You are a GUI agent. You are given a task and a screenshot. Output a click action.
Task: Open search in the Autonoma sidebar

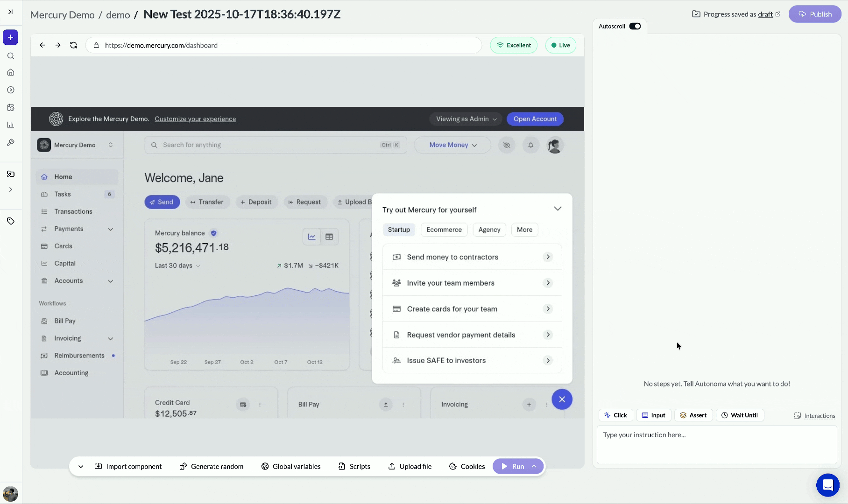(x=10, y=56)
